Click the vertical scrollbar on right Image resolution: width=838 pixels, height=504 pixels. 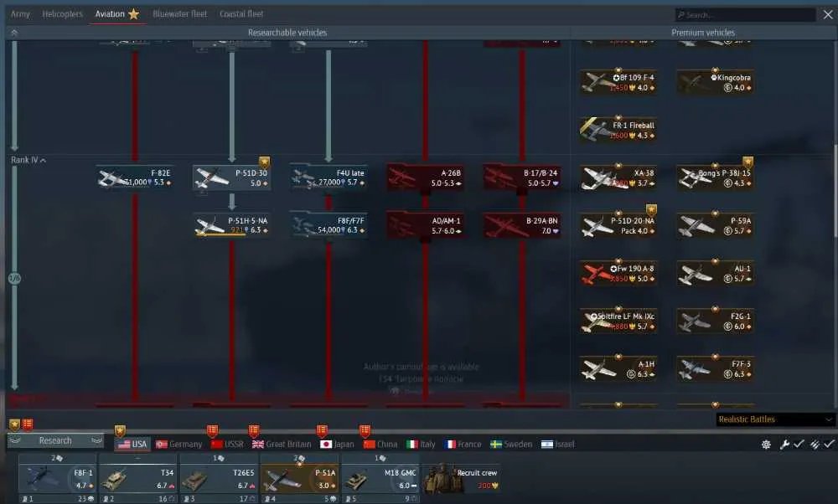(x=835, y=191)
